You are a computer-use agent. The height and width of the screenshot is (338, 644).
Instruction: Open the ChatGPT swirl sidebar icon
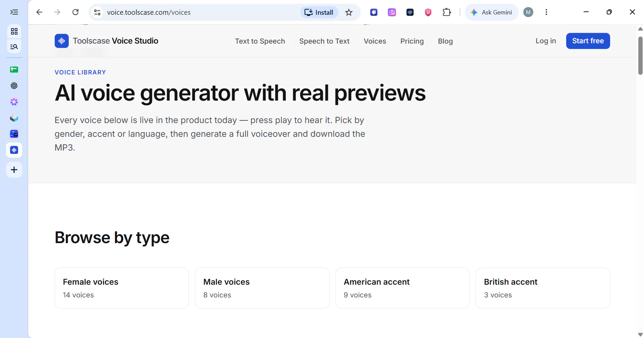click(x=14, y=86)
